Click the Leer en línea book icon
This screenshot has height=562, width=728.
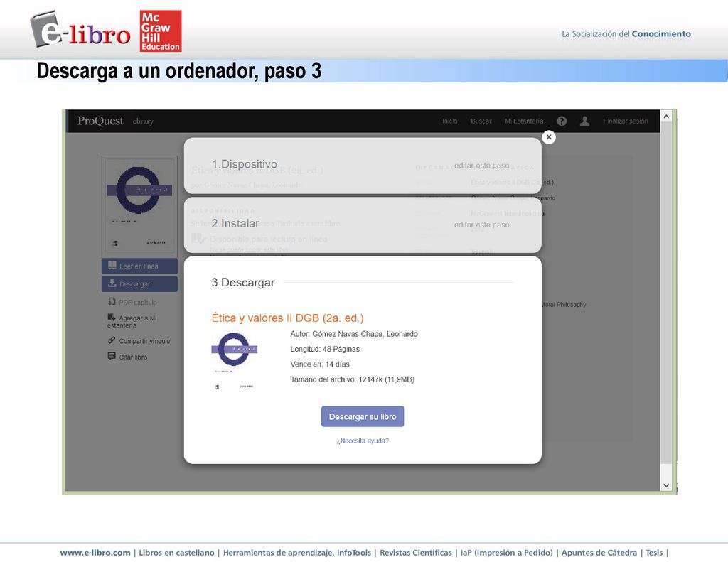pos(112,266)
